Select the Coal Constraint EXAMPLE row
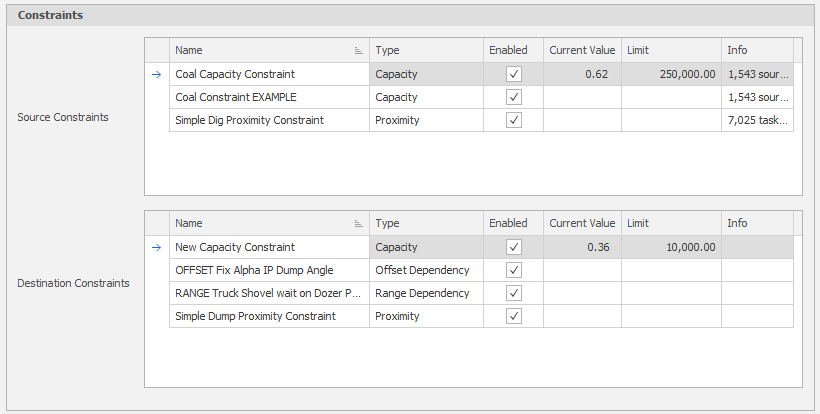The height and width of the screenshot is (414, 820). tap(267, 97)
